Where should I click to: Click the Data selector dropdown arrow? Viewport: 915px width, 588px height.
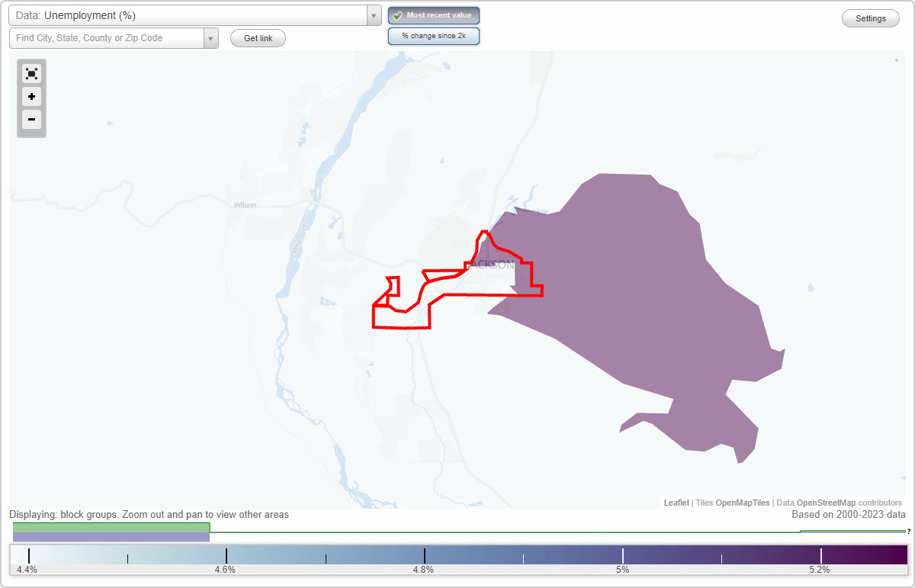click(372, 14)
